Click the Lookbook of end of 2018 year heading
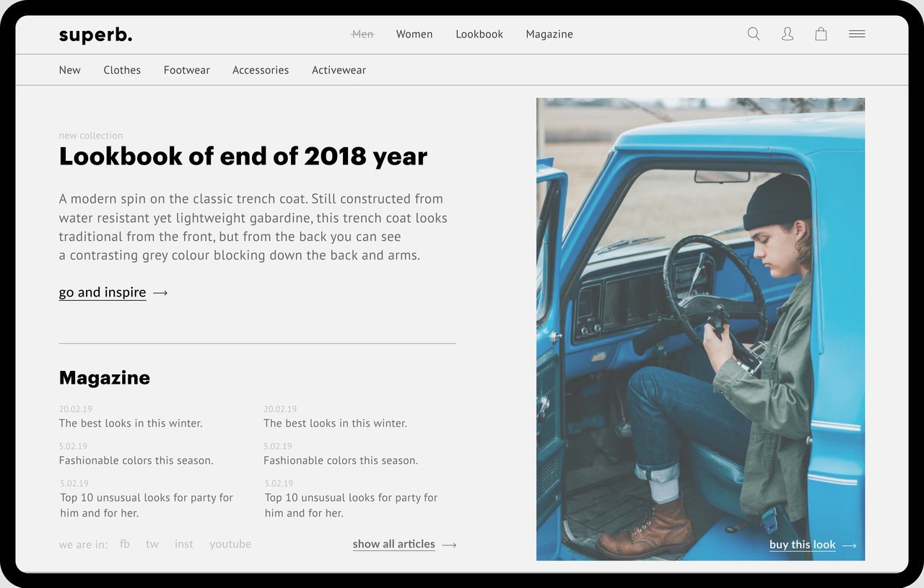The image size is (924, 588). click(x=243, y=156)
